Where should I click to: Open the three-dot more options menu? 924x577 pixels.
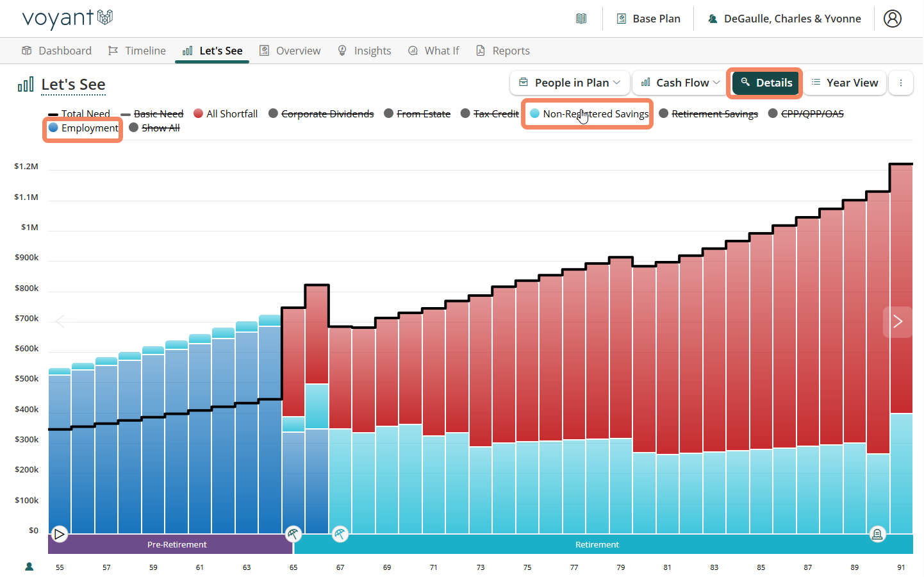(900, 83)
